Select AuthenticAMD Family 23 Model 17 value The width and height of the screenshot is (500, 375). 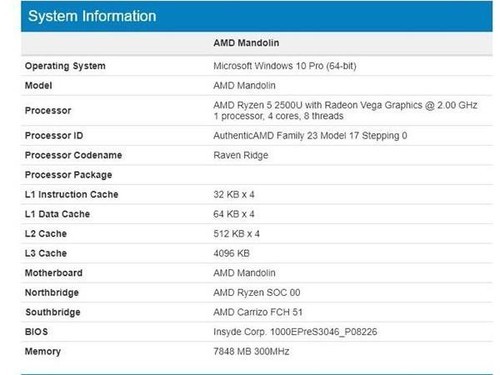[310, 136]
